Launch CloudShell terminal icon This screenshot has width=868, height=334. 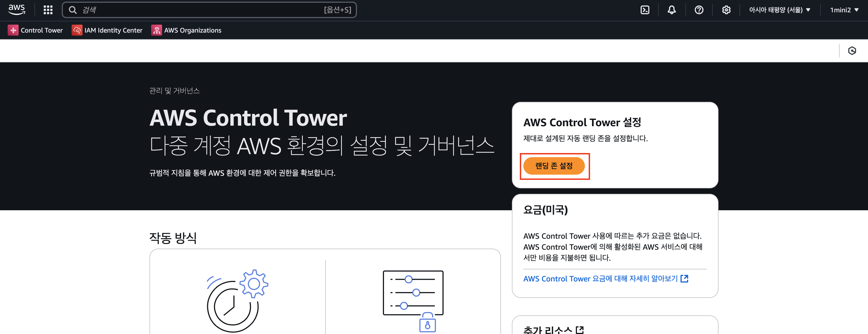coord(645,10)
